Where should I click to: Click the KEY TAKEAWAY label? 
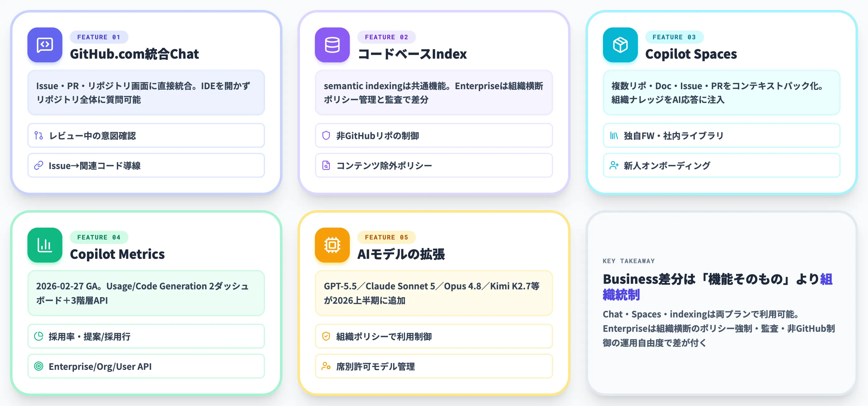629,261
